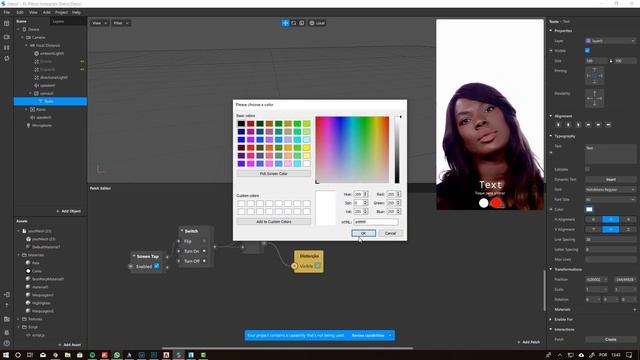Screen dimensions: 640x360
Task: Open the Edit menu
Action: 20,12
